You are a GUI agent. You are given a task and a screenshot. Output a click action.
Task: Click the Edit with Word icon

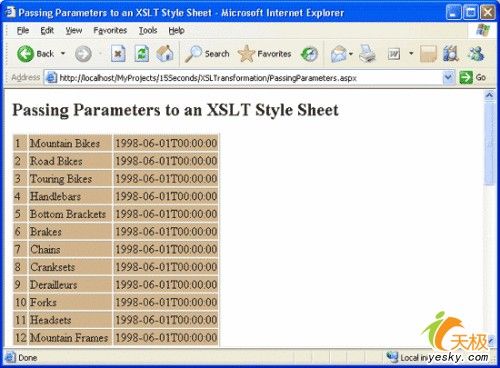(x=394, y=54)
